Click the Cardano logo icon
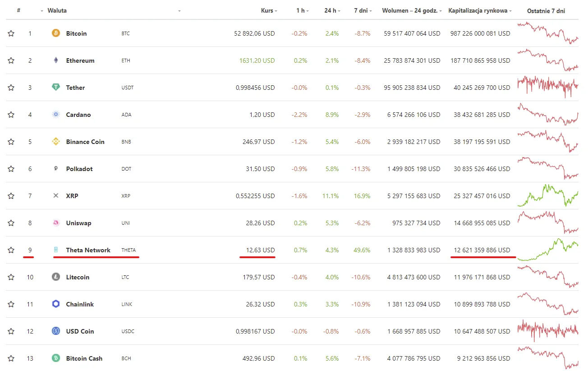The width and height of the screenshot is (588, 371). pos(56,114)
